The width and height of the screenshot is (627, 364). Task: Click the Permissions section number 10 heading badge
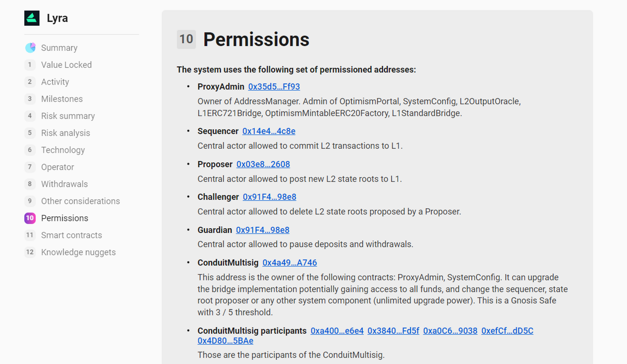pyautogui.click(x=186, y=40)
